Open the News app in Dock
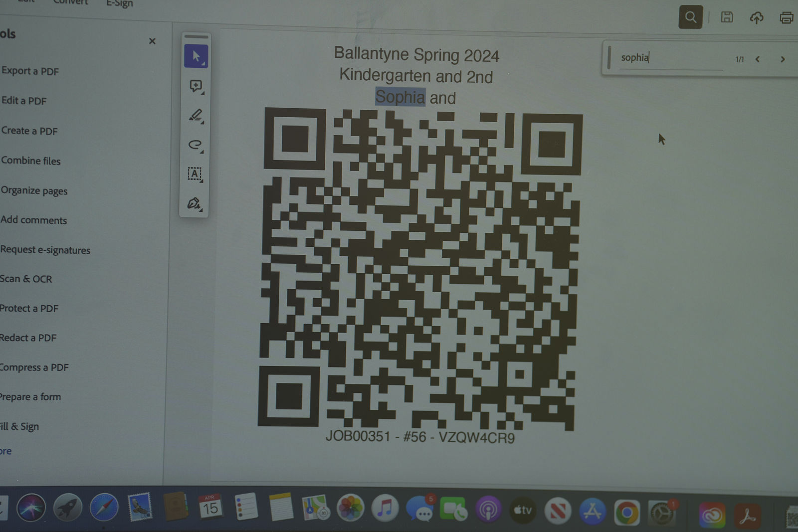Screen dimensions: 798x532 (558, 511)
